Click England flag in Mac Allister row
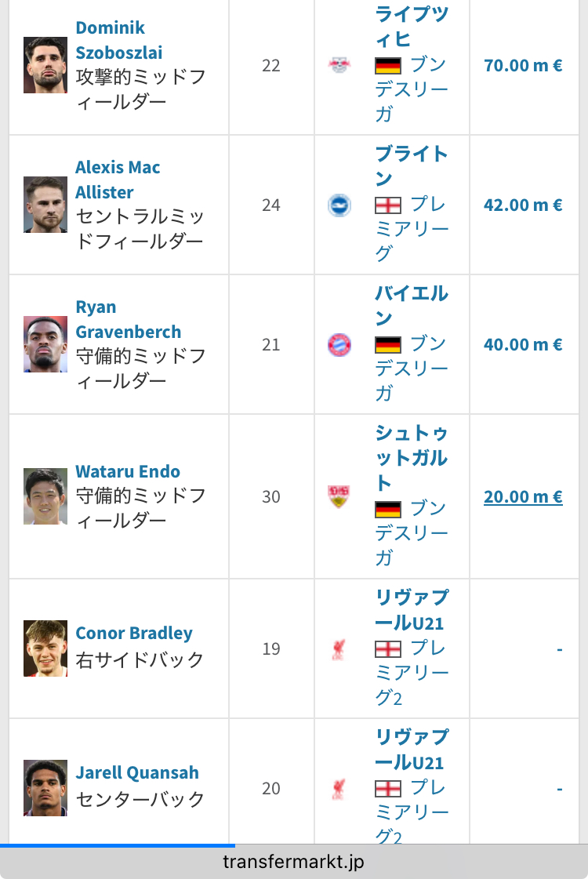Viewport: 588px width, 879px height. (388, 205)
